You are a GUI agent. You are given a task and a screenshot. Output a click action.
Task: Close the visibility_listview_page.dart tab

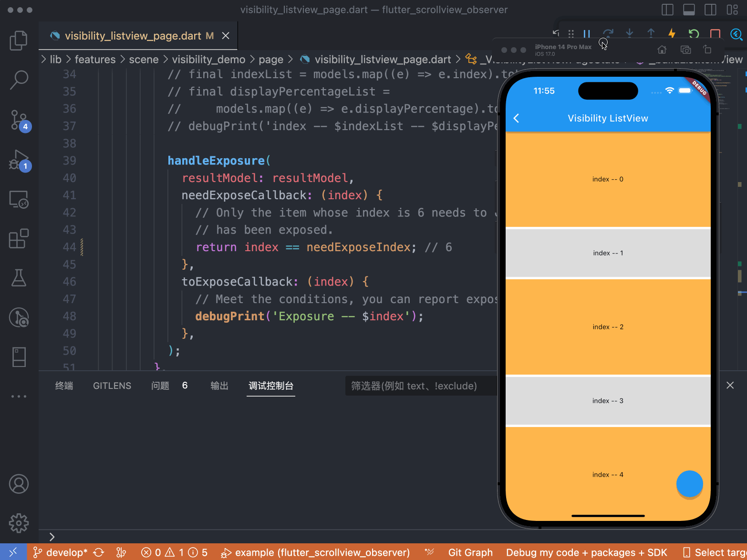pos(226,36)
